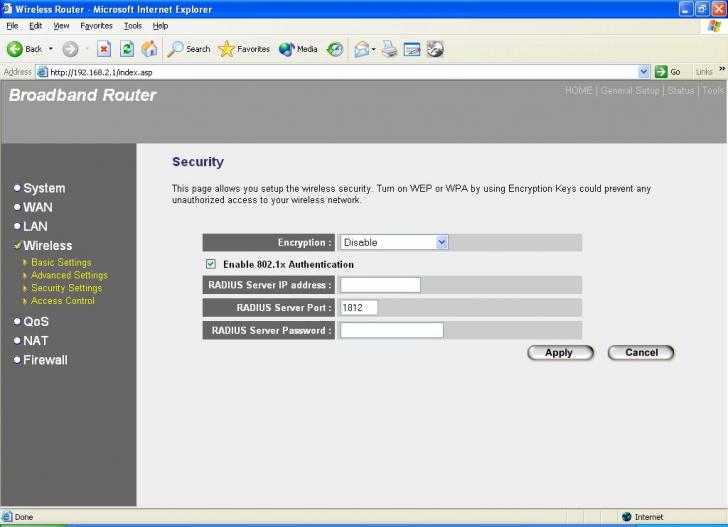Refresh the router page
This screenshot has height=527, width=728.
pos(127,49)
